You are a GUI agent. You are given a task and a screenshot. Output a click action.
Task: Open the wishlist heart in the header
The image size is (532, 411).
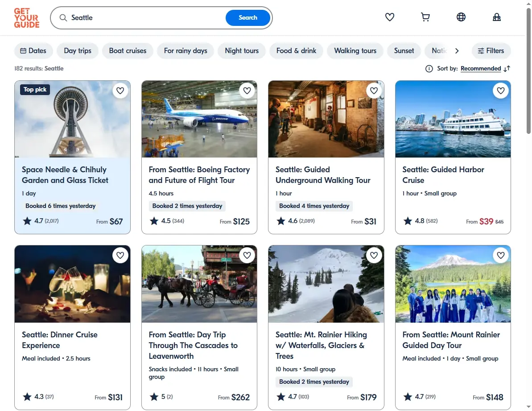pyautogui.click(x=389, y=17)
